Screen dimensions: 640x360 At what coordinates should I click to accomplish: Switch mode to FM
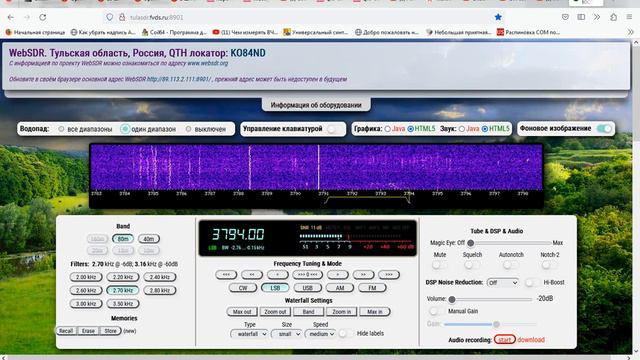pyautogui.click(x=372, y=288)
